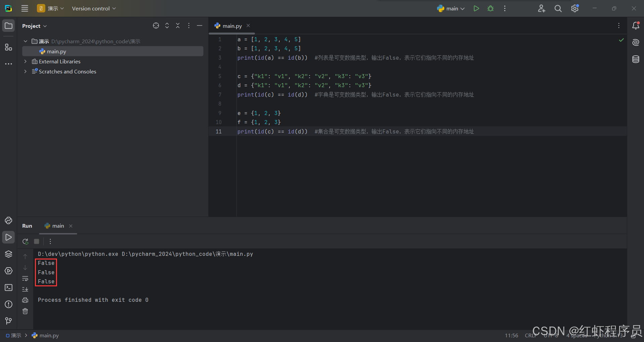This screenshot has height=342, width=644.
Task: Open editor tabs options menu
Action: click(x=619, y=25)
